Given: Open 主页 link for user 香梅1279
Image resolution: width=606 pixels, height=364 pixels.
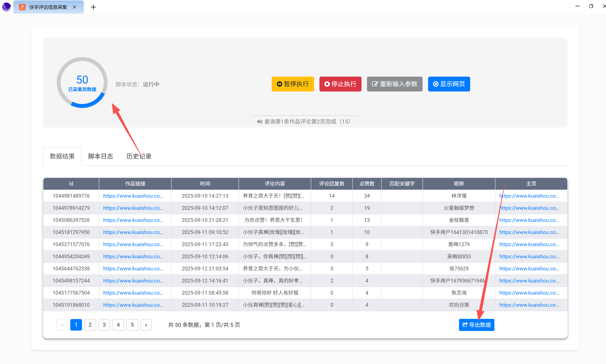Looking at the screenshot, I should pyautogui.click(x=529, y=244).
